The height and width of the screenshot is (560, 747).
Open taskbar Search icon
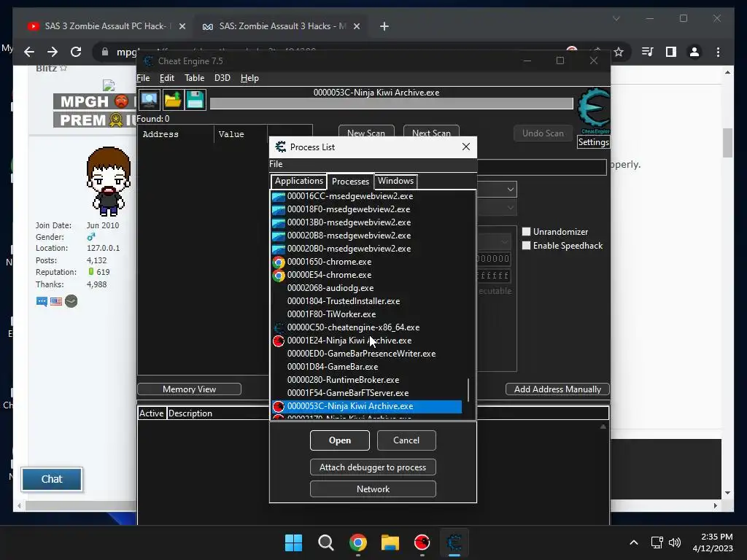point(326,542)
